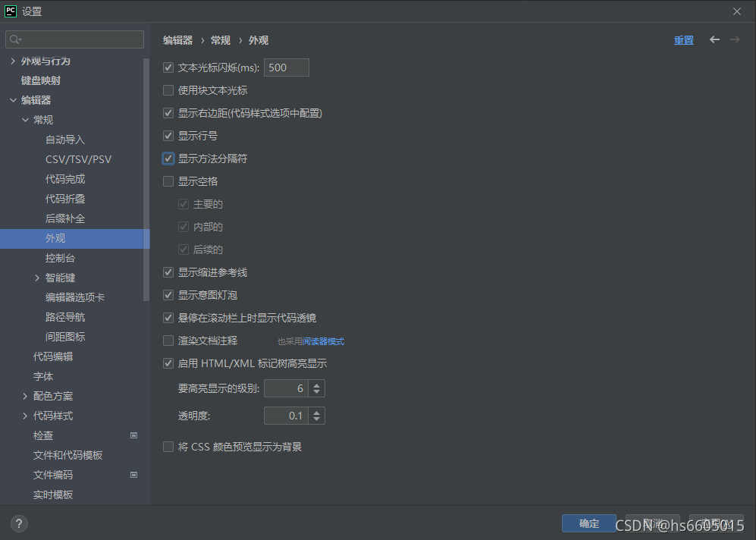Click 编辑器 in the breadcrumb
This screenshot has width=756, height=540.
pos(178,40)
